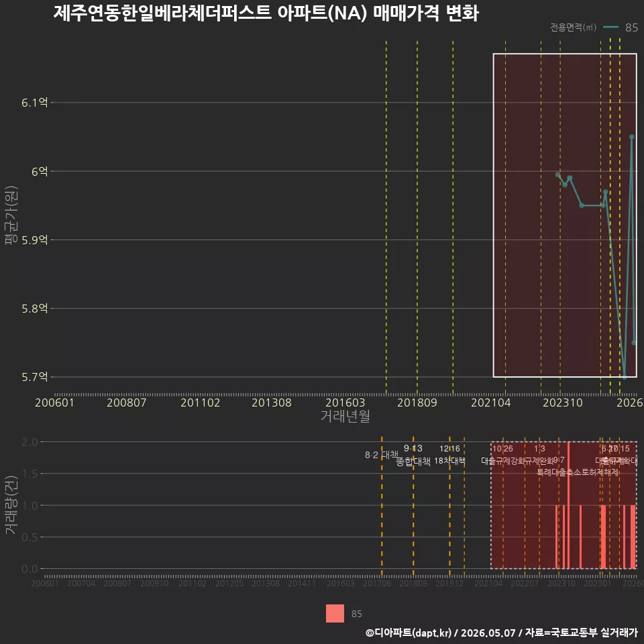Viewport: 644px width, 644px height.
Task: Click the 12·16 18차대책 policy annotation
Action: pyautogui.click(x=449, y=455)
